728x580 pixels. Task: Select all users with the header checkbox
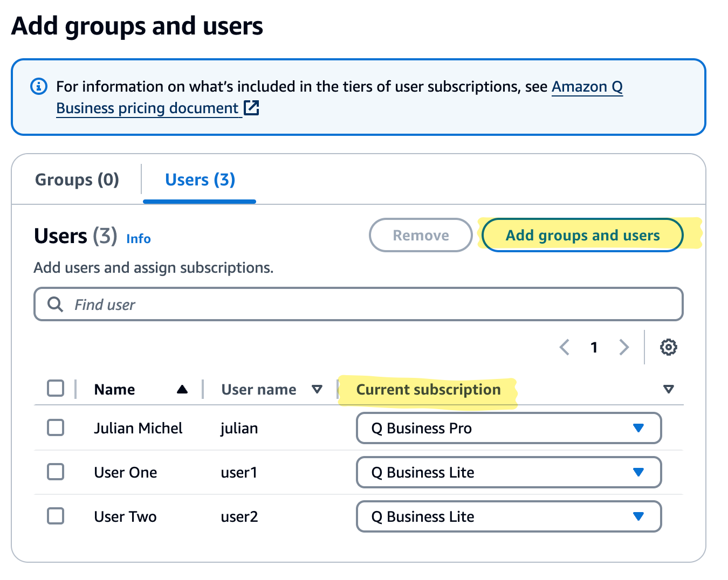[56, 388]
